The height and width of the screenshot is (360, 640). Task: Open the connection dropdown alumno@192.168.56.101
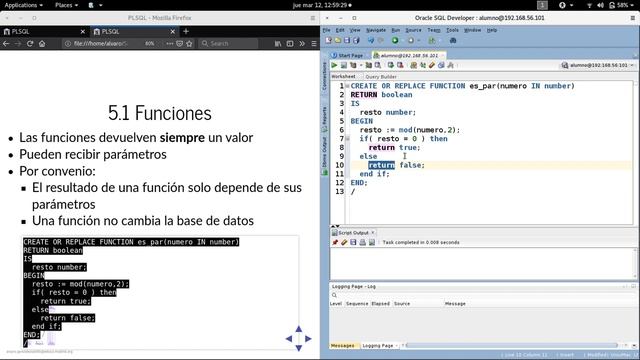(x=598, y=65)
